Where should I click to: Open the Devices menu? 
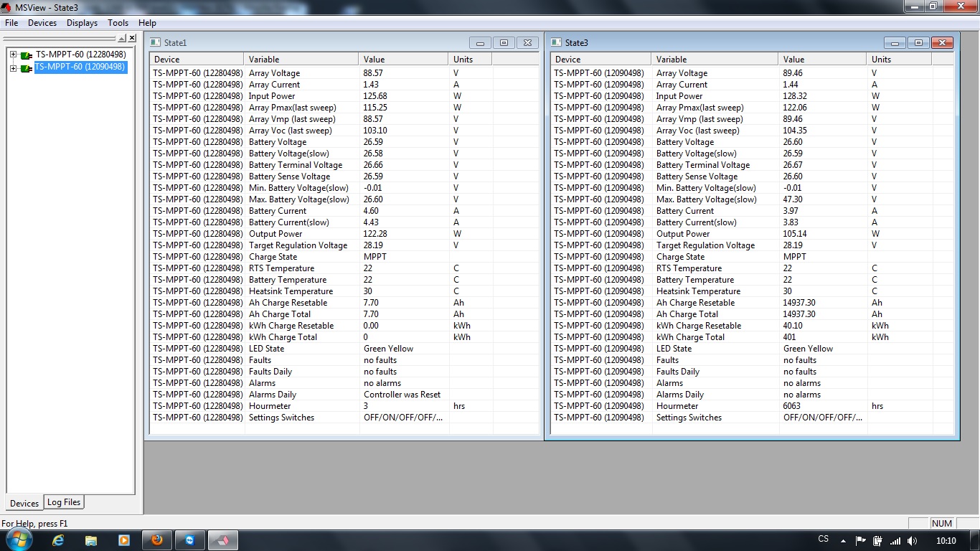pyautogui.click(x=42, y=23)
